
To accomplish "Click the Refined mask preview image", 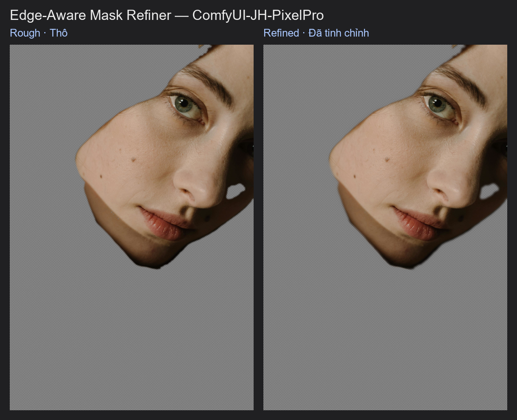I will [x=385, y=227].
